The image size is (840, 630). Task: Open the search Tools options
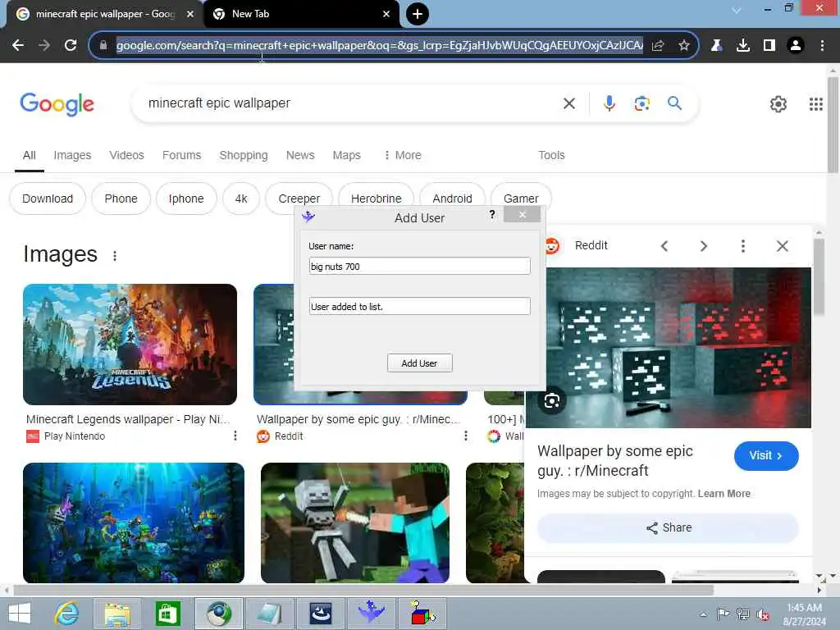551,155
